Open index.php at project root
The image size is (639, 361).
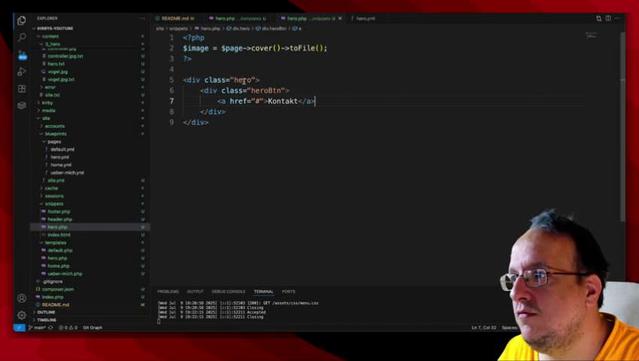[x=53, y=297]
